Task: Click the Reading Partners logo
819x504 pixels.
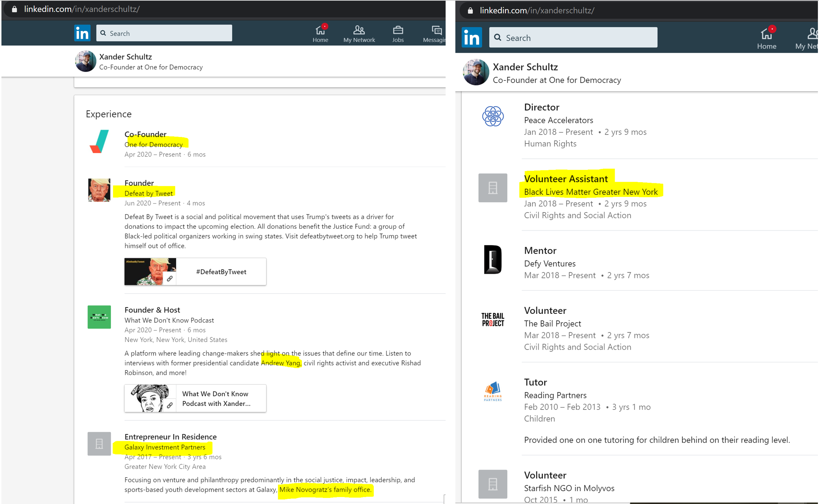Action: tap(493, 391)
